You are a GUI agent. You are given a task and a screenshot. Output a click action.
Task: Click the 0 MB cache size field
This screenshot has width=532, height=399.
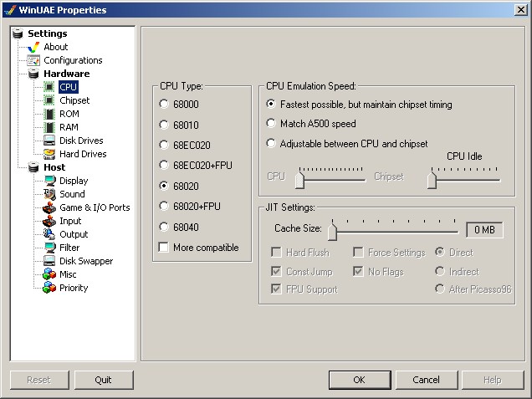click(x=484, y=230)
